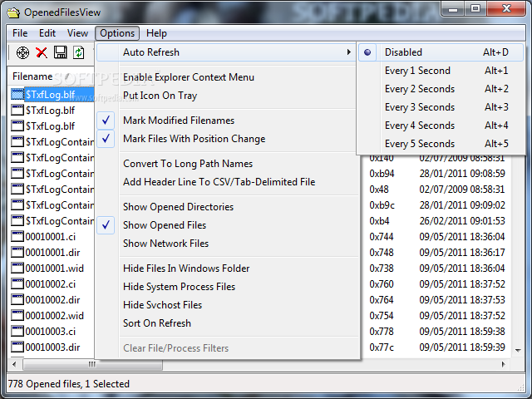Screen dimensions: 532x399
Task: Choose Convert To Long Path Names
Action: 227,164
